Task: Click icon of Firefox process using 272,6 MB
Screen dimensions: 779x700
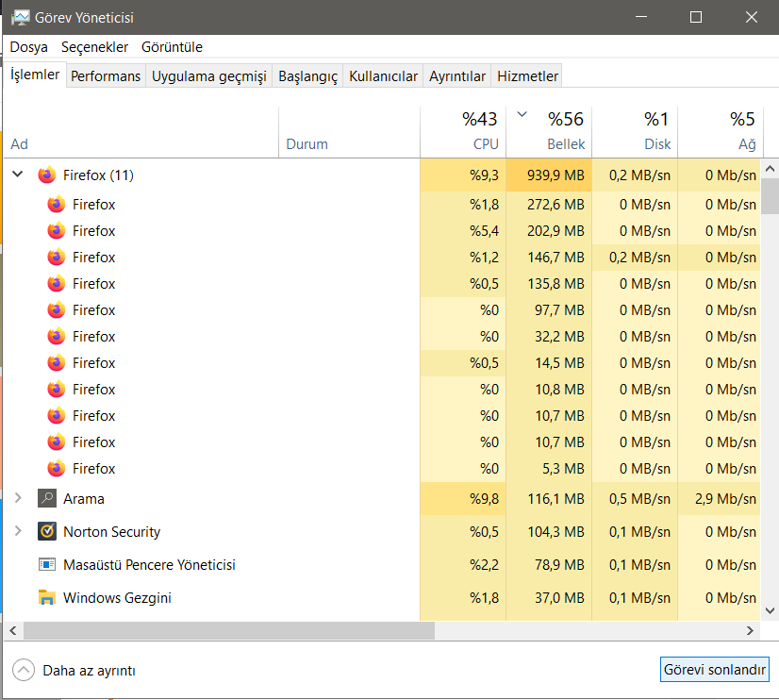Action: [x=57, y=204]
